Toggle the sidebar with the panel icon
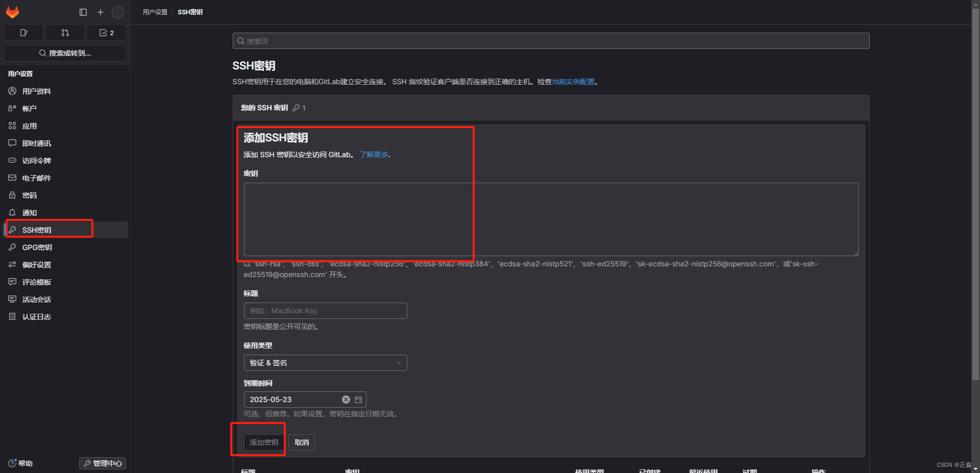This screenshot has height=473, width=980. 83,12
